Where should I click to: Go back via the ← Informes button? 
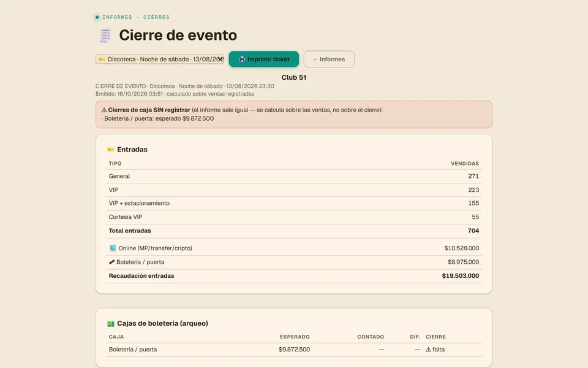coord(329,59)
